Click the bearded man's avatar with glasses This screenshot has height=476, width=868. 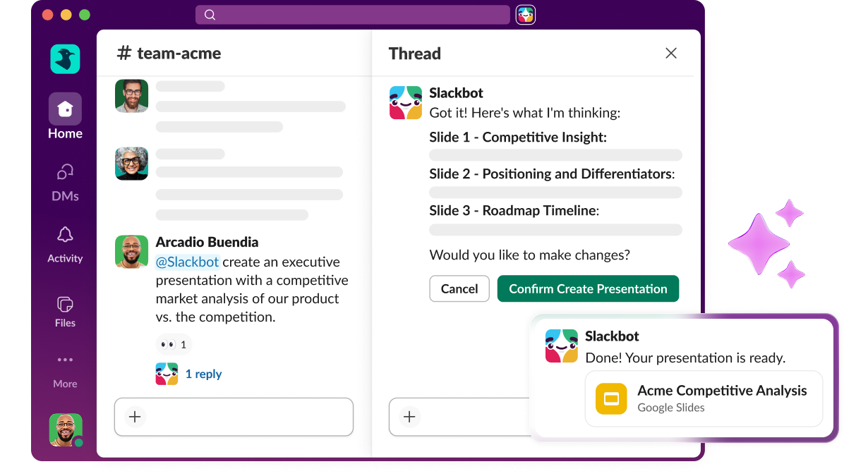pos(131,96)
